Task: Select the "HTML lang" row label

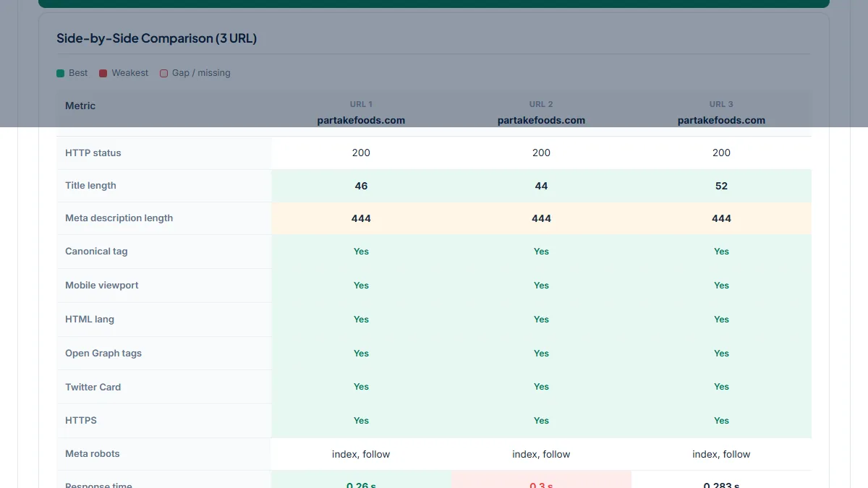Action: point(90,319)
